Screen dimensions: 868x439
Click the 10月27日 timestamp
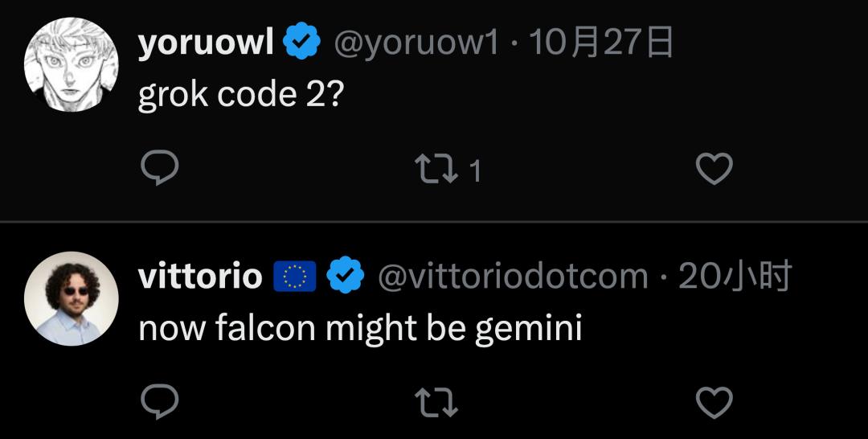pyautogui.click(x=601, y=43)
